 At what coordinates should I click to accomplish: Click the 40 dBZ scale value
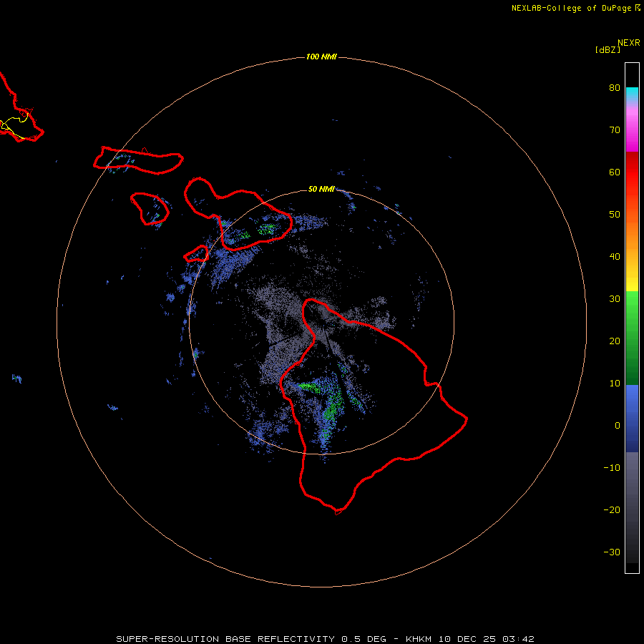click(x=615, y=257)
